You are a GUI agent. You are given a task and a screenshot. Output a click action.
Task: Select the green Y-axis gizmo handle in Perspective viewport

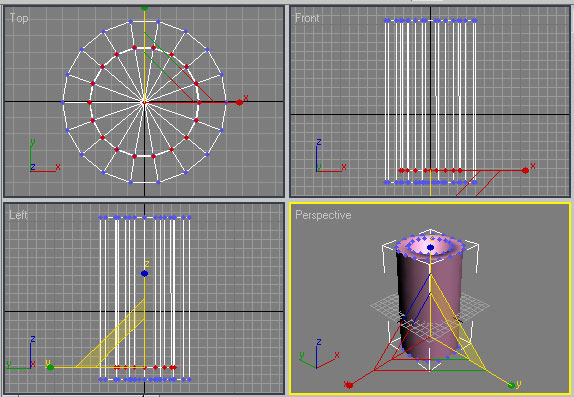[511, 385]
